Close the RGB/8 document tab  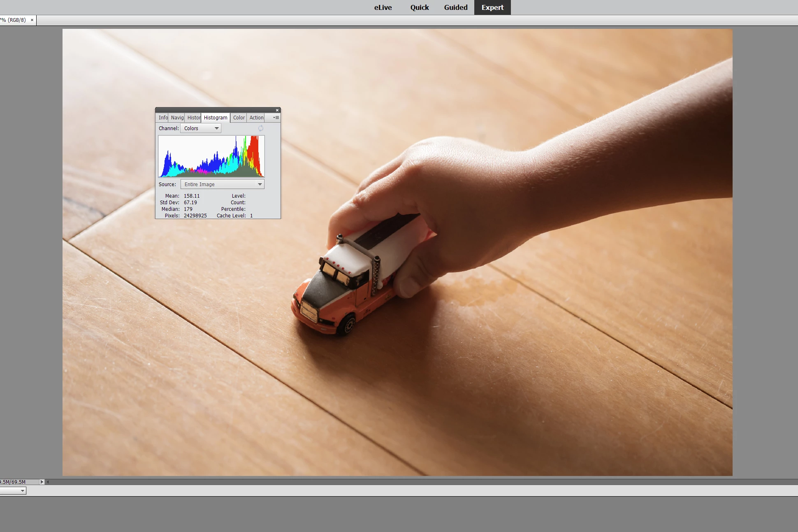pos(32,20)
